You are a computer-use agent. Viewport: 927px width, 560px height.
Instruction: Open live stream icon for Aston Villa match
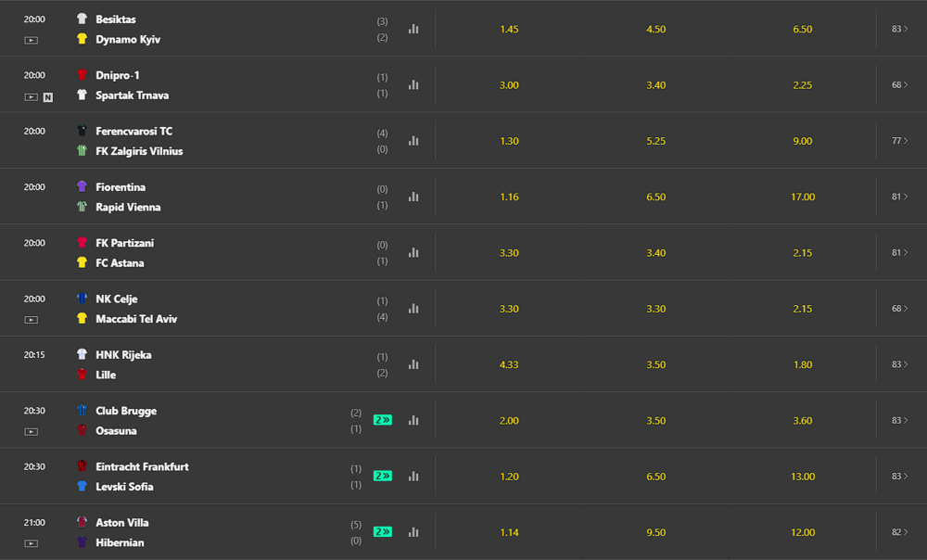point(32,543)
